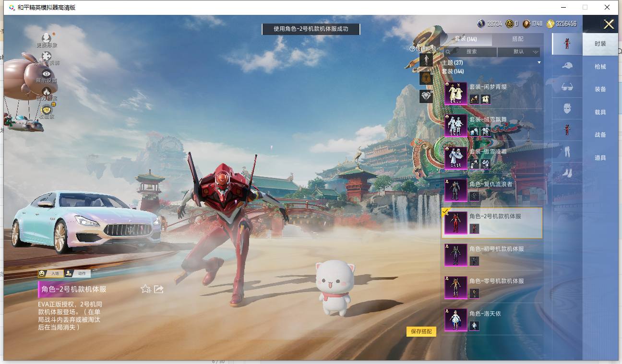The image size is (622, 364).
Task: Click the 套装 (144) section header text
Action: point(453,71)
